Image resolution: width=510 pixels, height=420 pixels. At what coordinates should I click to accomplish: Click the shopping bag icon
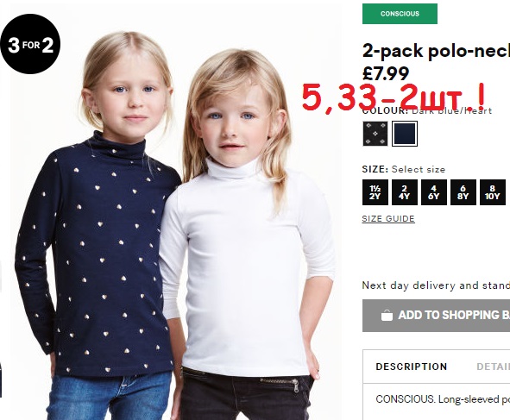click(387, 315)
